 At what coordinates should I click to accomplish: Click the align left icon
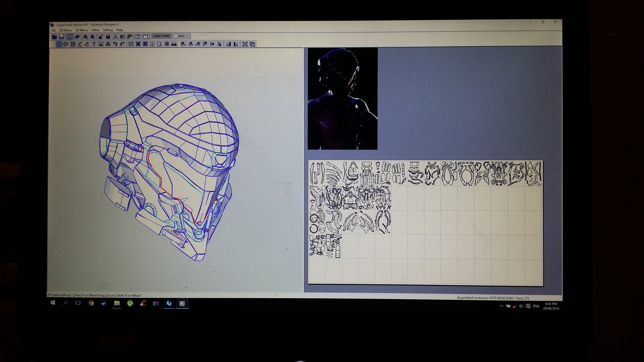pyautogui.click(x=183, y=44)
